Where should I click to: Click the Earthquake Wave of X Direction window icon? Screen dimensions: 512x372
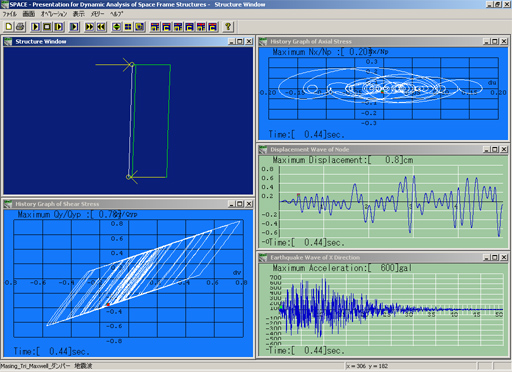[x=263, y=258]
